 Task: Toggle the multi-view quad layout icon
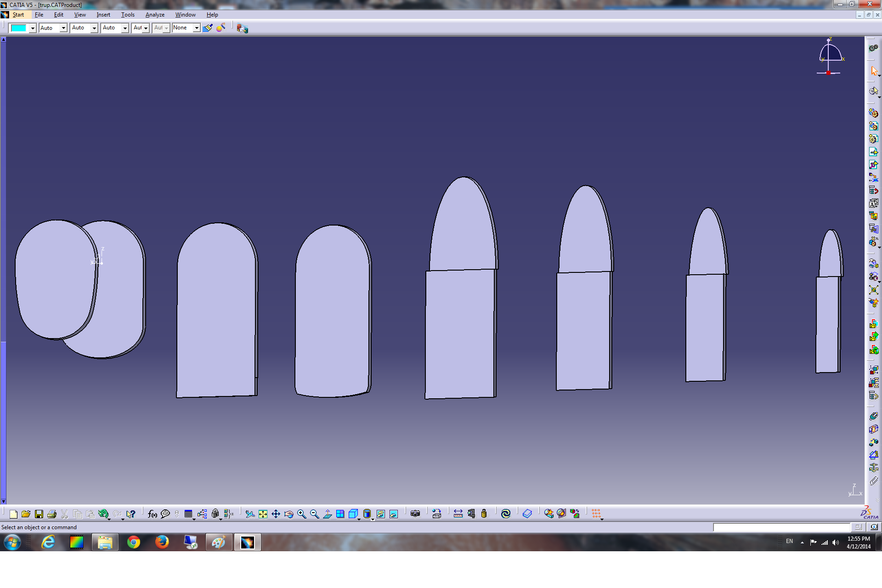(x=340, y=514)
